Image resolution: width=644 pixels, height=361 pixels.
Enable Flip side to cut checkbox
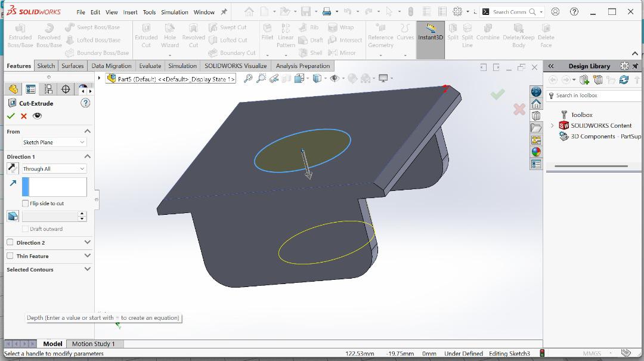pos(26,203)
